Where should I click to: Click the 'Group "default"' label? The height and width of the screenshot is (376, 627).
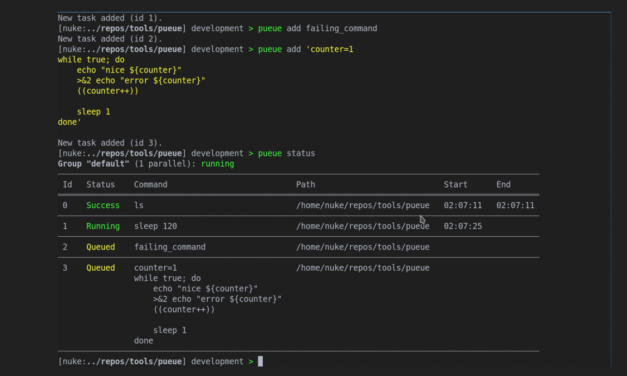click(x=93, y=164)
